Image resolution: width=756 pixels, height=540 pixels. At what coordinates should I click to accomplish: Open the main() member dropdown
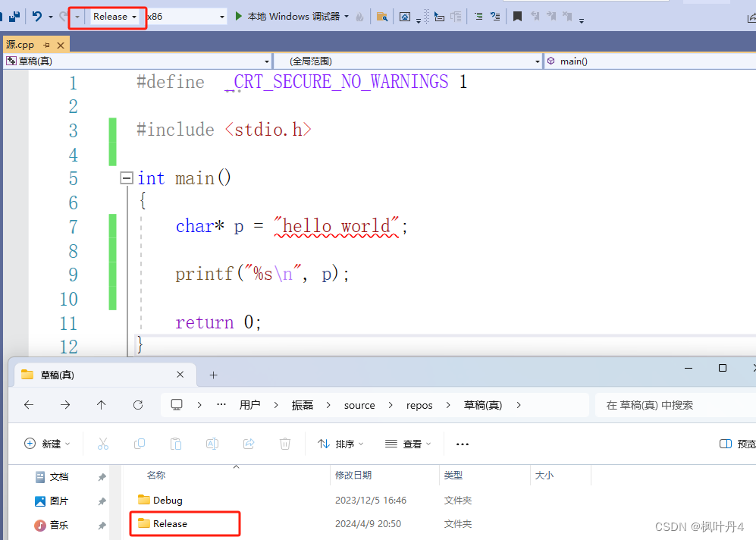[650, 61]
